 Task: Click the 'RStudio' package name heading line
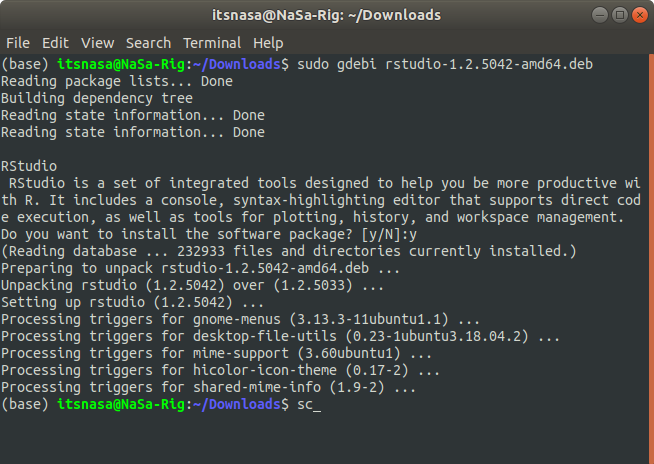[29, 166]
